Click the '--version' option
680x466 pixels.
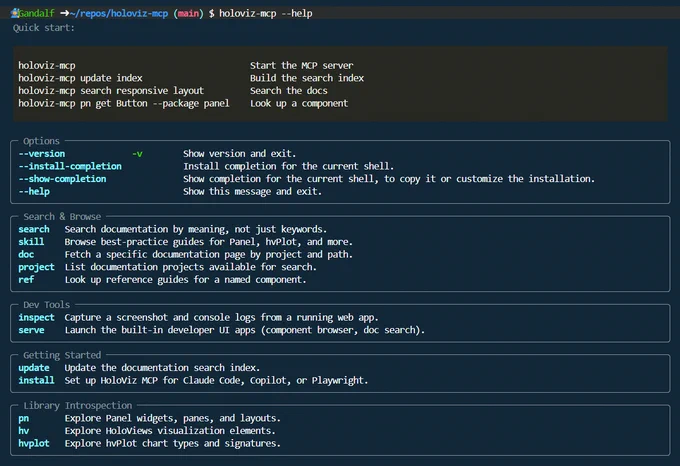click(42, 153)
